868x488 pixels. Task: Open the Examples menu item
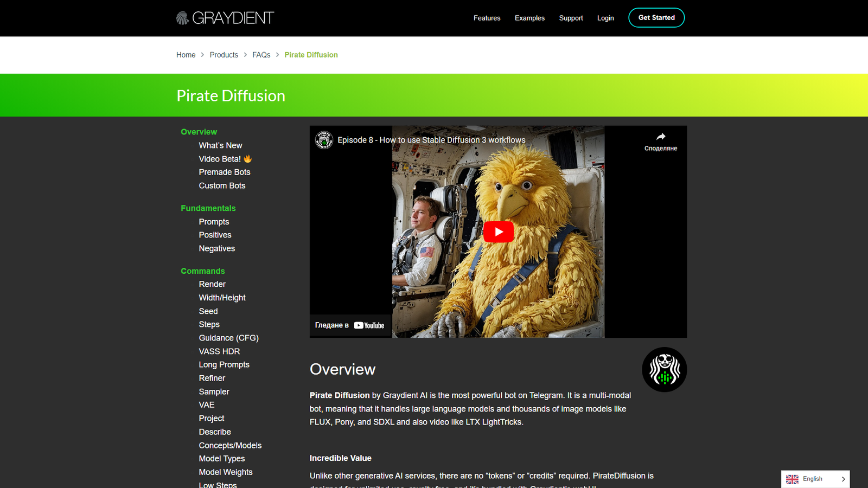point(529,18)
